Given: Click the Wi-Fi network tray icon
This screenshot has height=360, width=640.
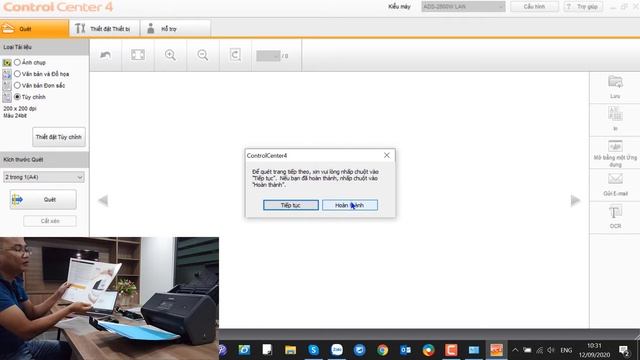Looking at the screenshot, I should pyautogui.click(x=540, y=350).
